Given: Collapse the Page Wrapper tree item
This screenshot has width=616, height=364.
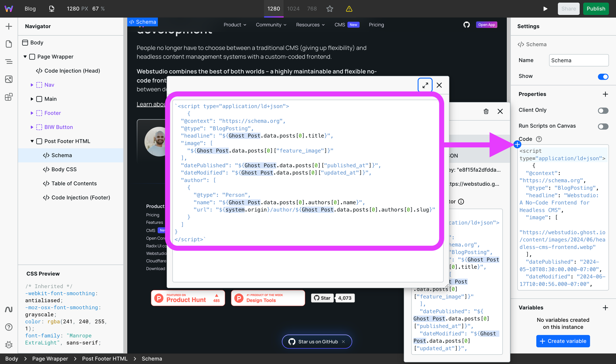Looking at the screenshot, I should click(25, 57).
